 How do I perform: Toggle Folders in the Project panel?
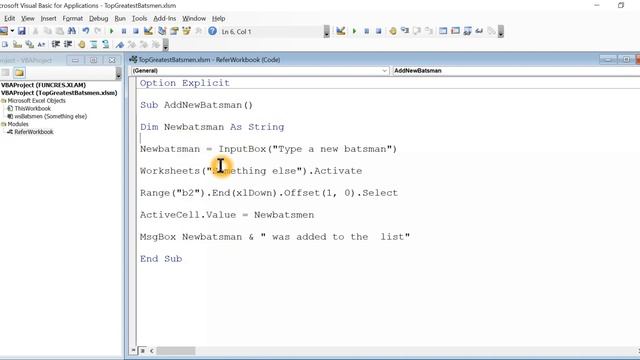point(19,73)
